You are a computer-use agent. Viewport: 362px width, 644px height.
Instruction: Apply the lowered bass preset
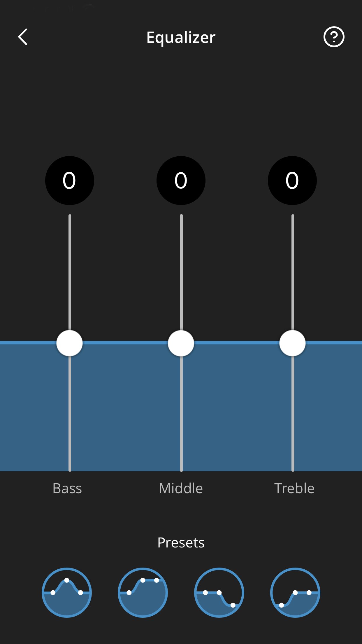(x=295, y=592)
